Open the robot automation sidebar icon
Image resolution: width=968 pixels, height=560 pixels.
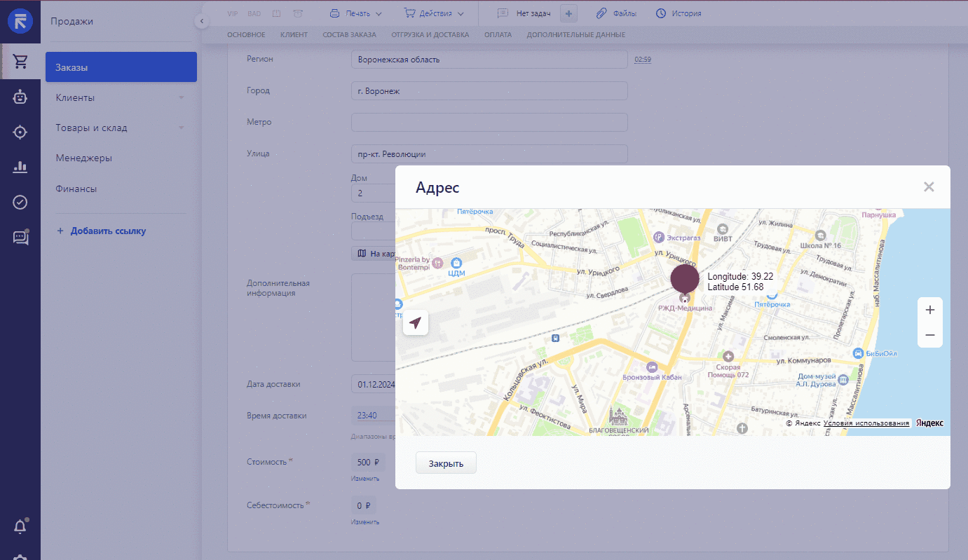[20, 97]
